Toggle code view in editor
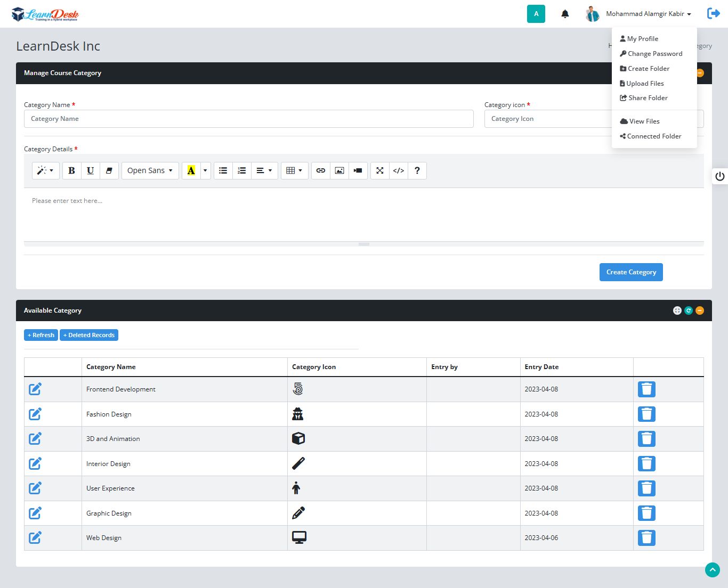The width and height of the screenshot is (728, 588). 398,170
